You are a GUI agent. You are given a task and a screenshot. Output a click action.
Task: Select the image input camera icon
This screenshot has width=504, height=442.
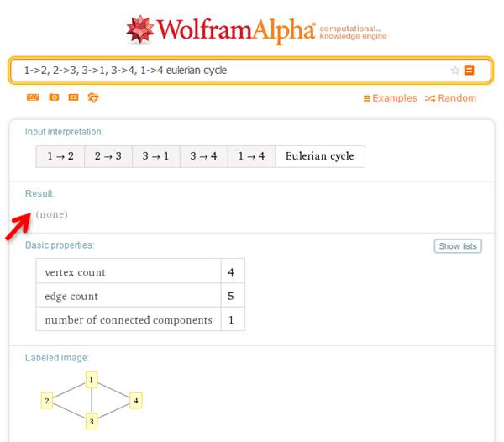click(54, 97)
